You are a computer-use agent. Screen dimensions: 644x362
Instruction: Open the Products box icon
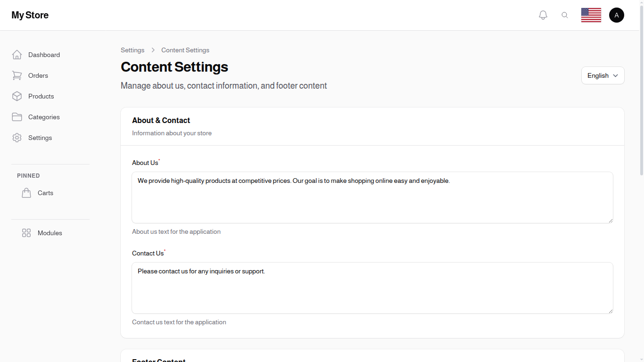point(17,96)
